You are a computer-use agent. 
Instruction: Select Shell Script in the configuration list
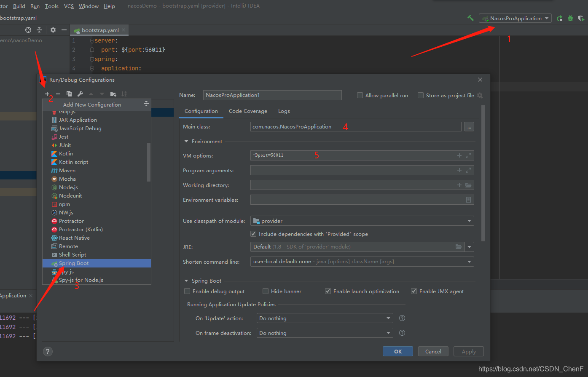[x=97, y=255]
